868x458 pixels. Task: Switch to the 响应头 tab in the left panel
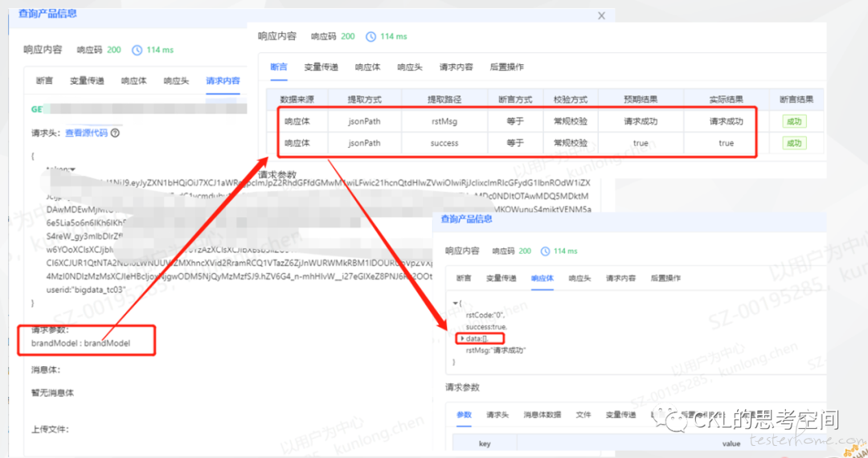coord(176,81)
